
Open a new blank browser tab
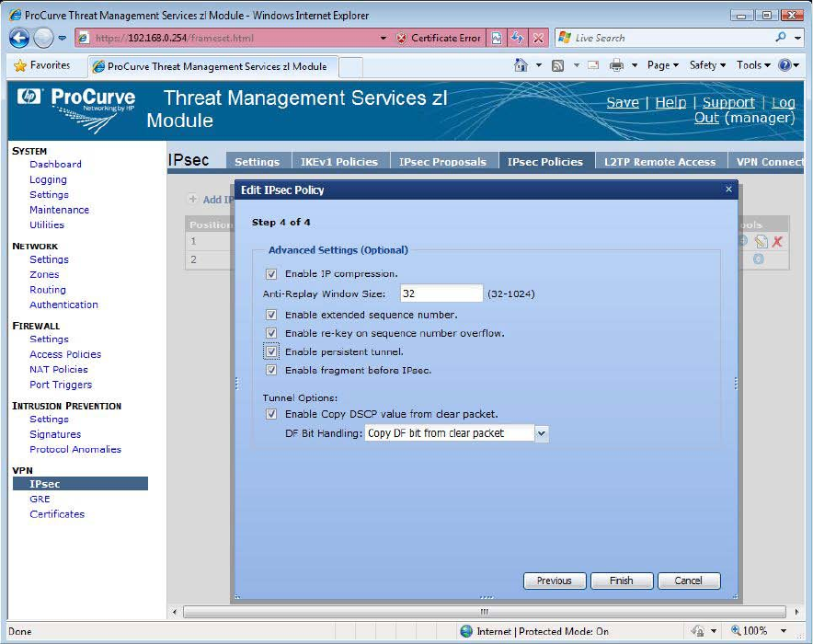350,67
